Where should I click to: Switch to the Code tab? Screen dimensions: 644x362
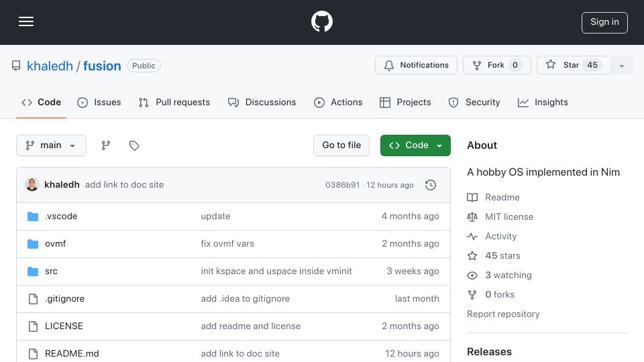[41, 102]
